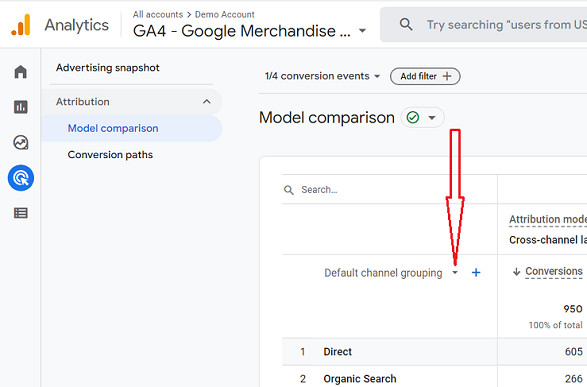
Task: Click the green verified checkmark status icon
Action: [x=413, y=118]
